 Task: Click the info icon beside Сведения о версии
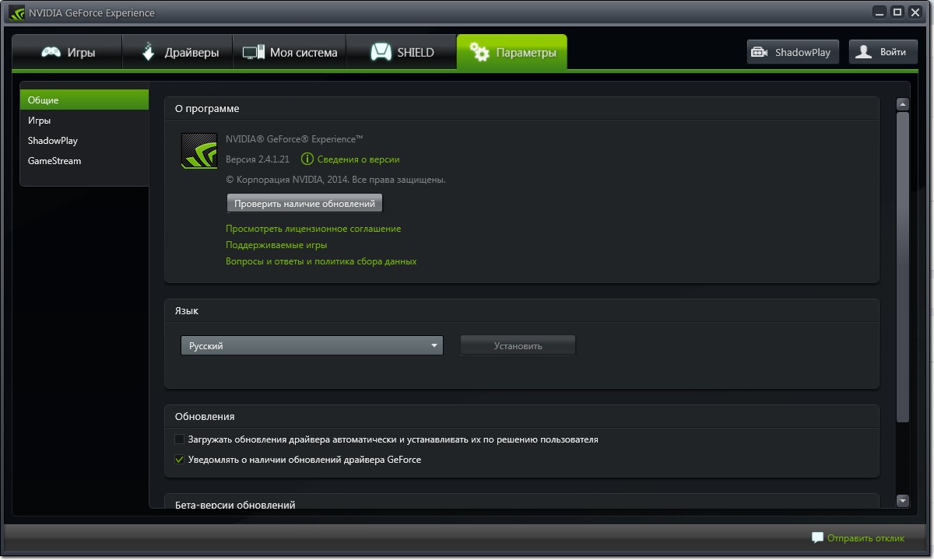[307, 159]
